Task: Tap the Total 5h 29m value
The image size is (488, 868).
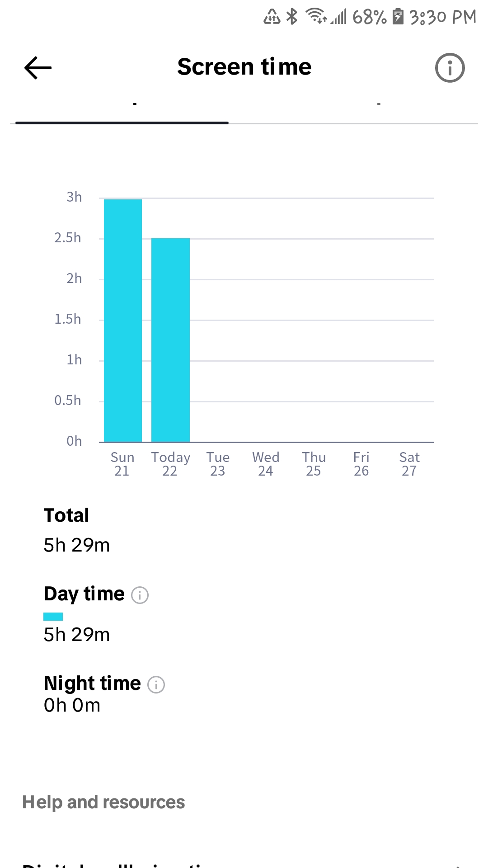Action: tap(77, 545)
